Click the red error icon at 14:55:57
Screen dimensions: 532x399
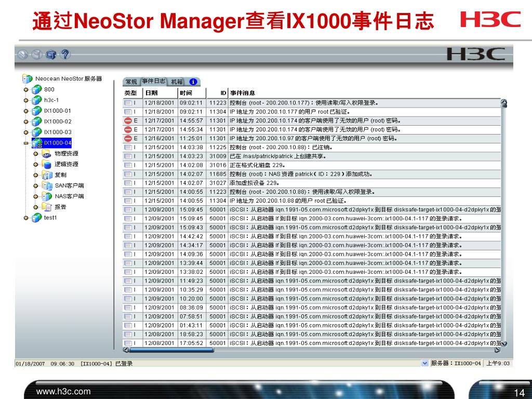click(x=128, y=121)
